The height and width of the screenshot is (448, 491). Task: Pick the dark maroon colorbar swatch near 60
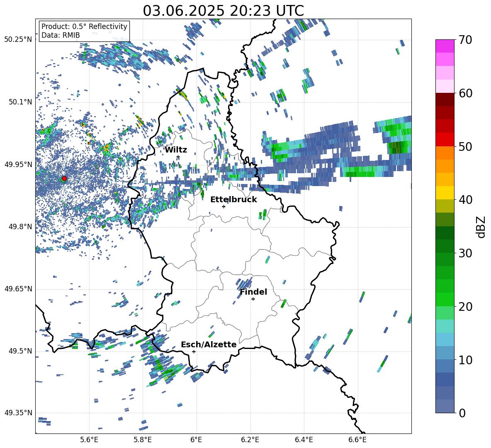(445, 100)
